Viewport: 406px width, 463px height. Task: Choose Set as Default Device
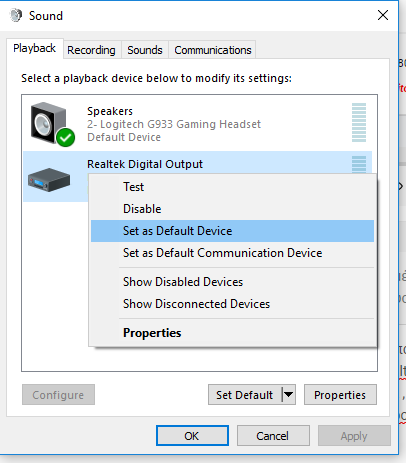(232, 231)
